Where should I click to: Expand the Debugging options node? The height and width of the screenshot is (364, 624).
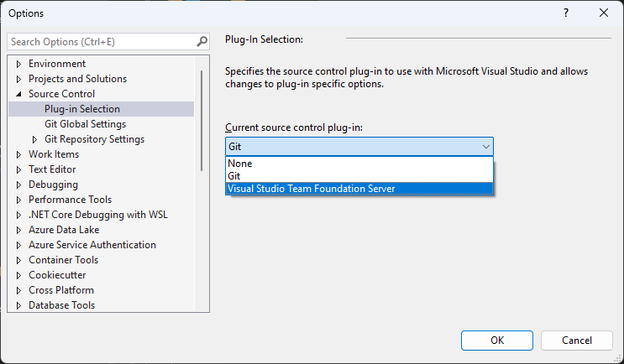click(x=19, y=185)
